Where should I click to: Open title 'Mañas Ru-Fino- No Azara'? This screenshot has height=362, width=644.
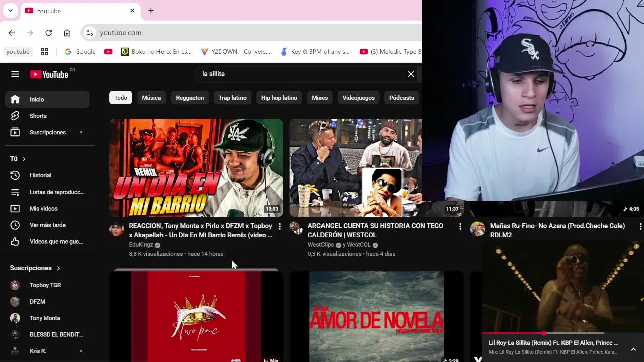(557, 230)
